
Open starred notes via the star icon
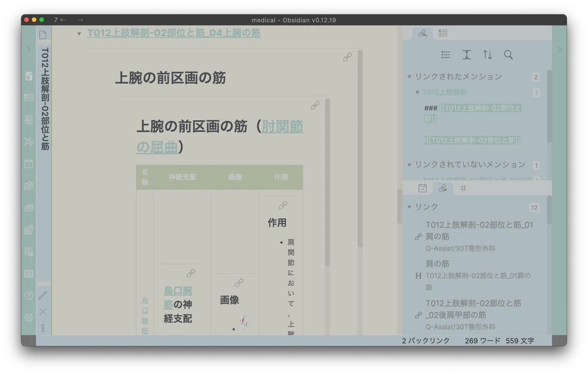(28, 76)
